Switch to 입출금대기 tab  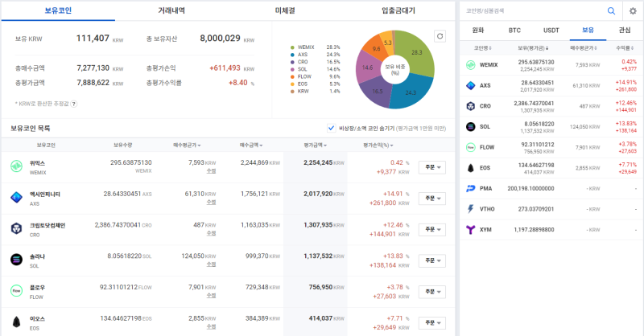point(398,10)
